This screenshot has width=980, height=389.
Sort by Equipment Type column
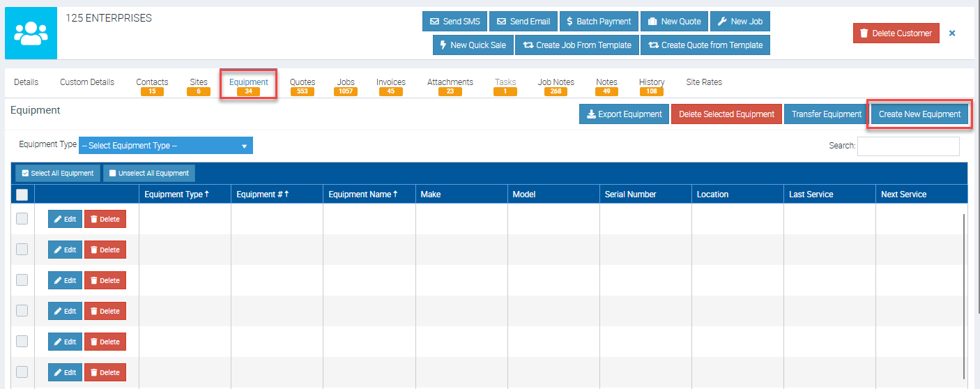(176, 194)
